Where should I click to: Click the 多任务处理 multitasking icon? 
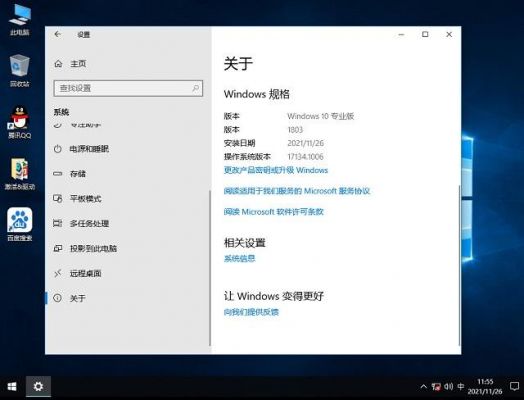point(58,223)
